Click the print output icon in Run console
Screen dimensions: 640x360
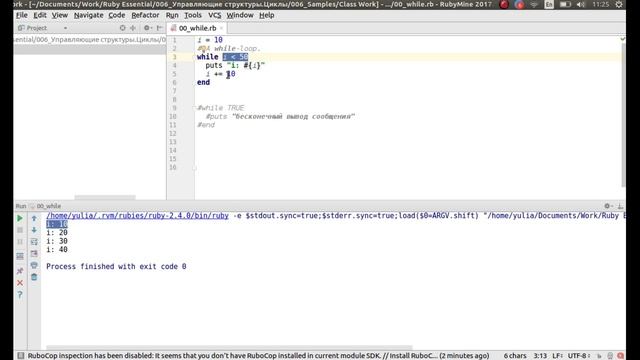pos(34,265)
